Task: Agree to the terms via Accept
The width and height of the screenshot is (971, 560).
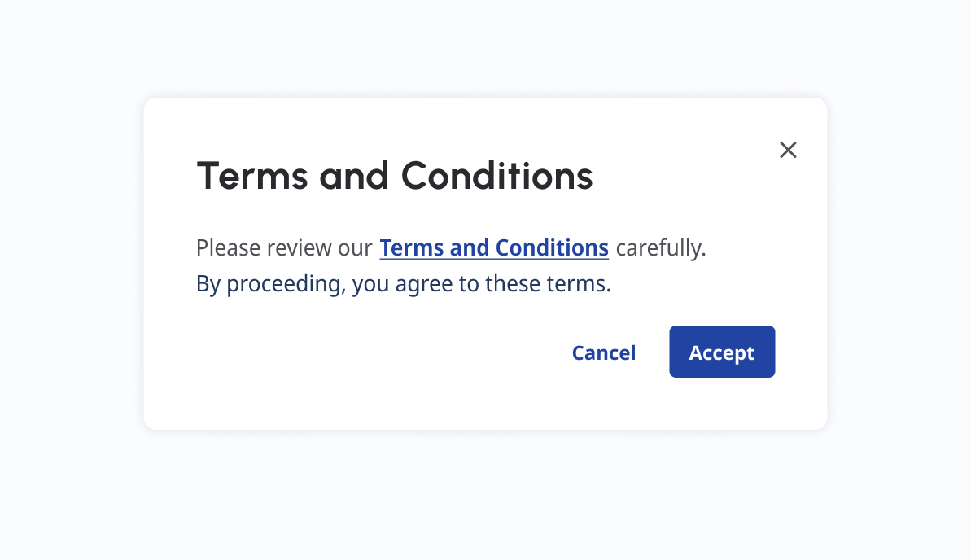Action: [722, 352]
